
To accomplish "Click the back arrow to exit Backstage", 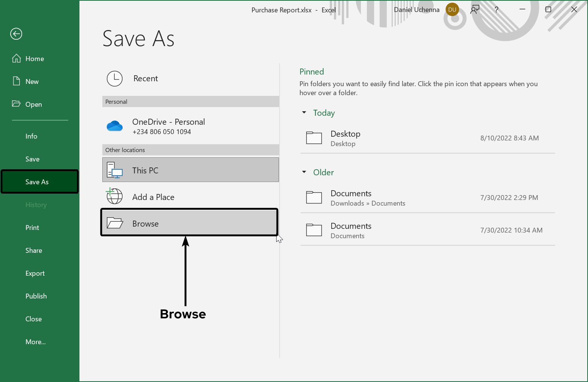I will coord(16,34).
